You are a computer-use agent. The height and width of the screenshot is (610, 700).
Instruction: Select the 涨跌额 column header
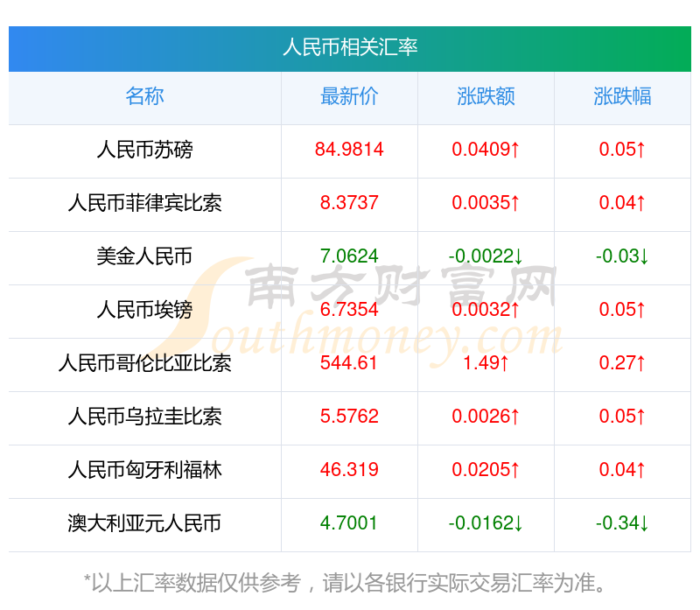[486, 96]
